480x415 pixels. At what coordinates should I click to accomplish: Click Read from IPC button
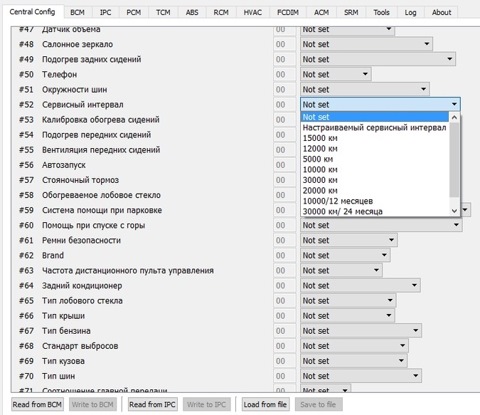click(152, 404)
